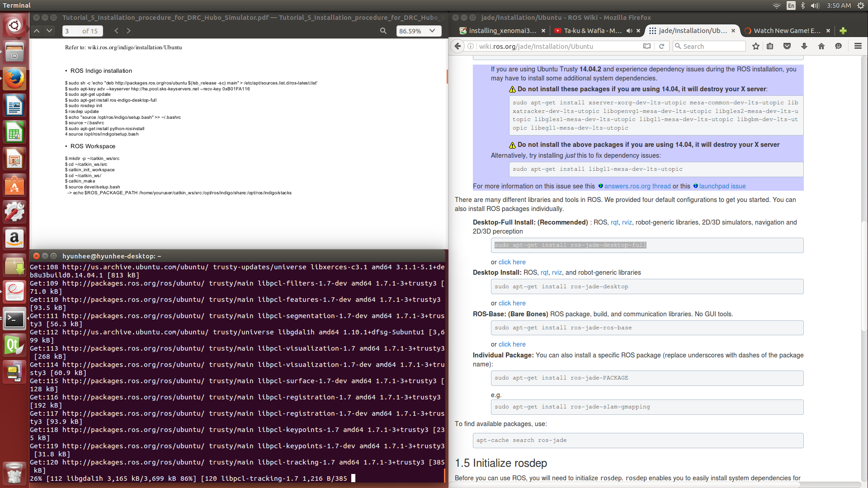Bookmark this page with the star icon
This screenshot has width=868, height=488.
(x=756, y=46)
